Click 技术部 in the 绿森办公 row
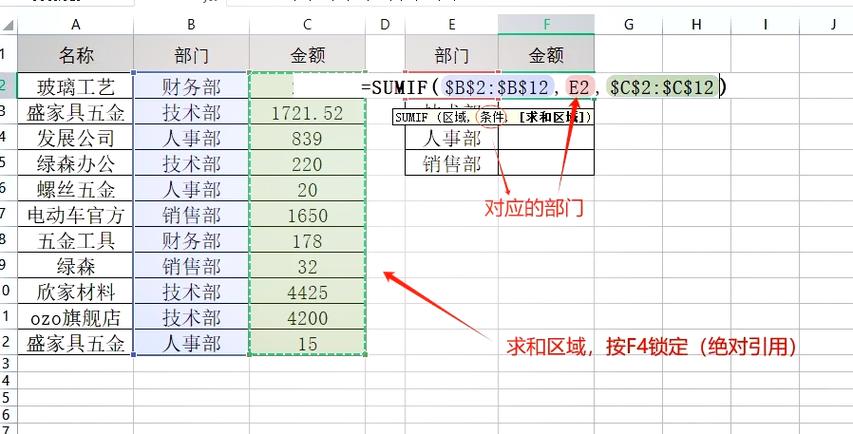This screenshot has height=434, width=853. 191,163
